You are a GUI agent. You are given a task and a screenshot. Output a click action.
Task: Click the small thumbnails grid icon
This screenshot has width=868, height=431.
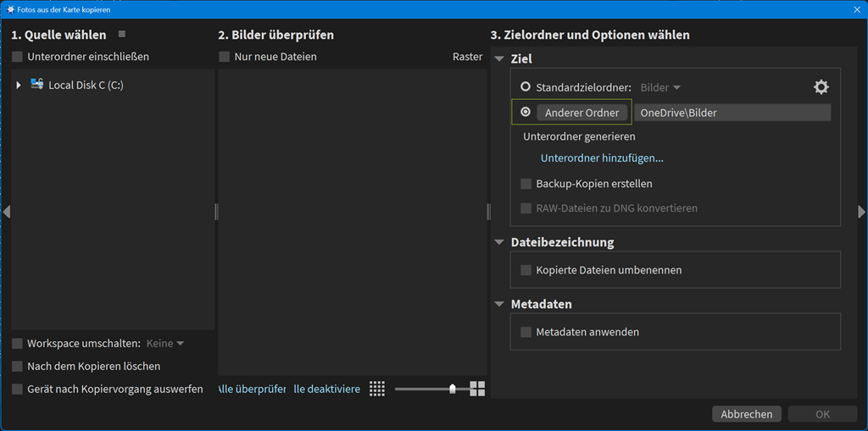tap(377, 389)
